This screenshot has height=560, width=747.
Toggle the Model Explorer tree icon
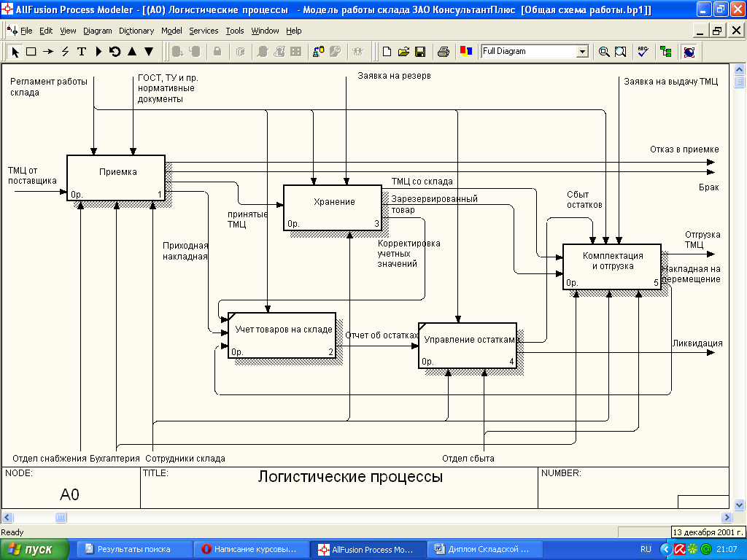point(666,52)
